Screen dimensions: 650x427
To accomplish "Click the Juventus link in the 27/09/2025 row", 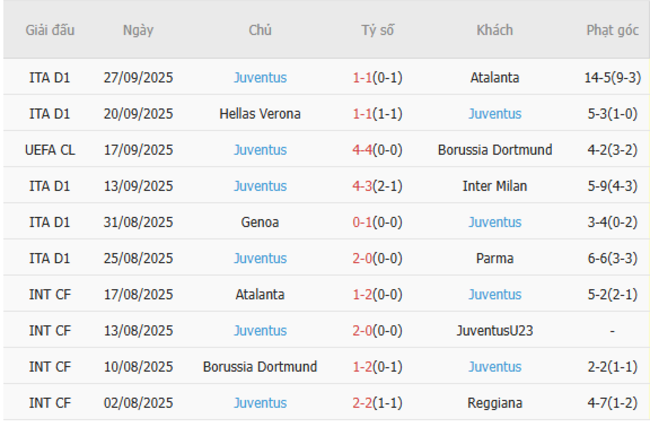I will pyautogui.click(x=260, y=78).
